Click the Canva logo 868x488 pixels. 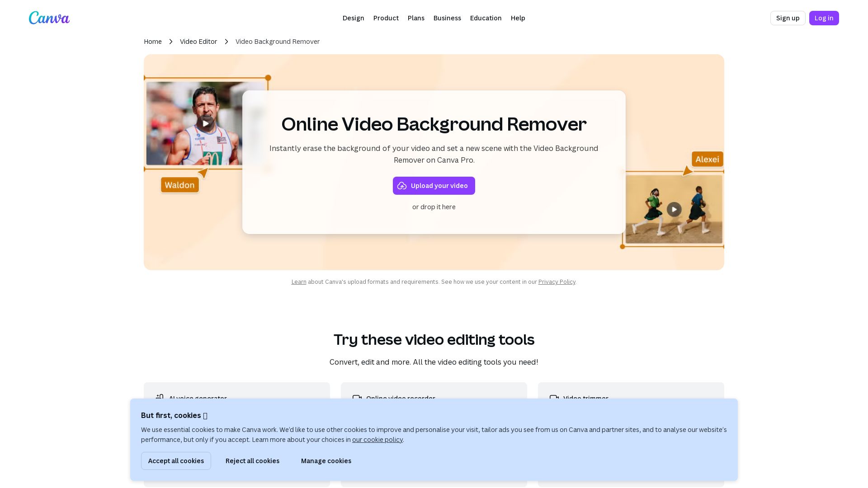click(x=49, y=18)
